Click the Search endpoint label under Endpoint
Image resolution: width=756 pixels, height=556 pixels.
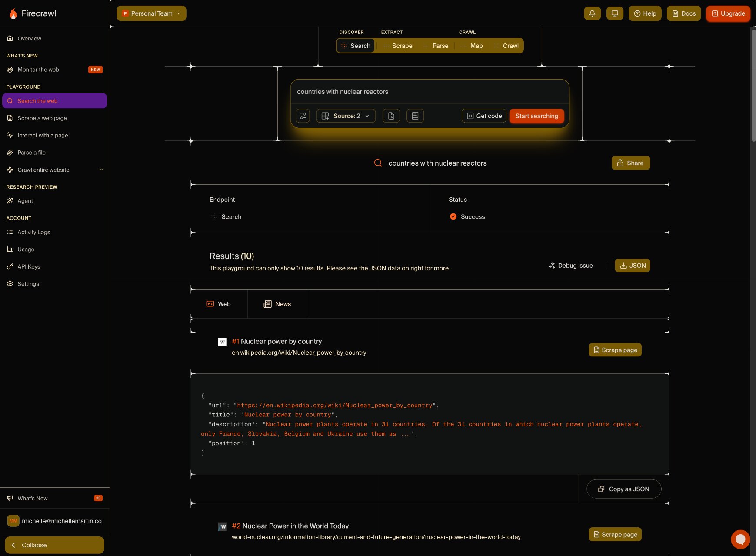coord(231,217)
